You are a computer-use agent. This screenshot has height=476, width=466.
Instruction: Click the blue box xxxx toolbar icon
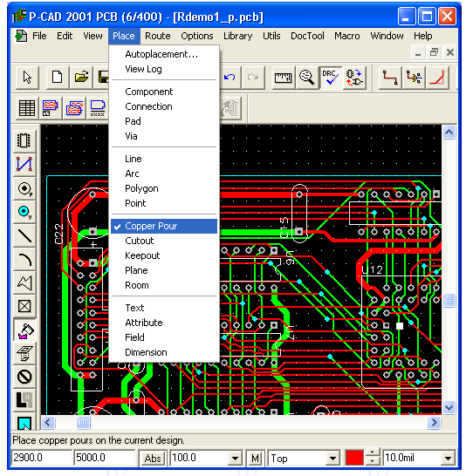click(x=98, y=108)
